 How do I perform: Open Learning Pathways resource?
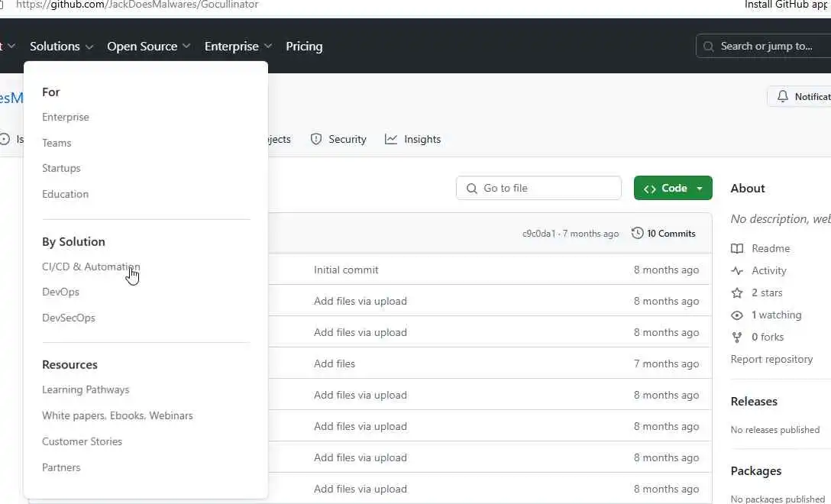86,389
